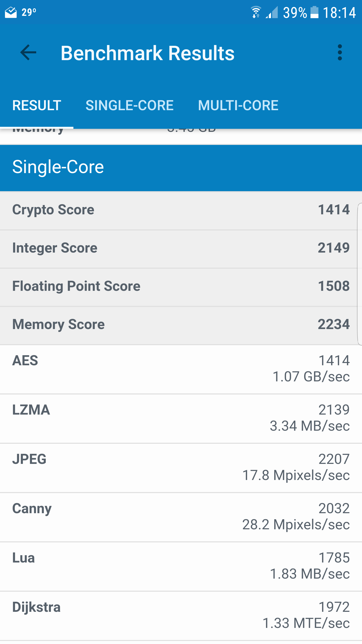Image resolution: width=362 pixels, height=644 pixels.
Task: Tap the cellular signal icon
Action: (272, 12)
